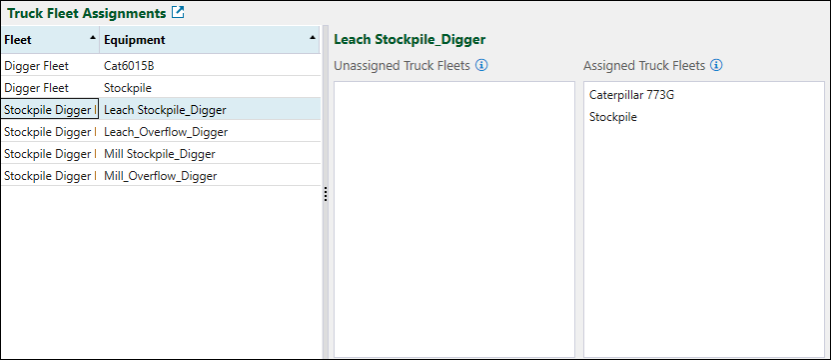Click the Fleet column header
The width and height of the screenshot is (831, 360).
(x=50, y=40)
